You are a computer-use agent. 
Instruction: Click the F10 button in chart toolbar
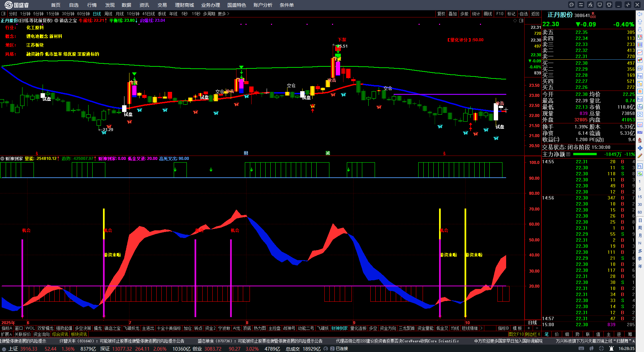tap(500, 14)
